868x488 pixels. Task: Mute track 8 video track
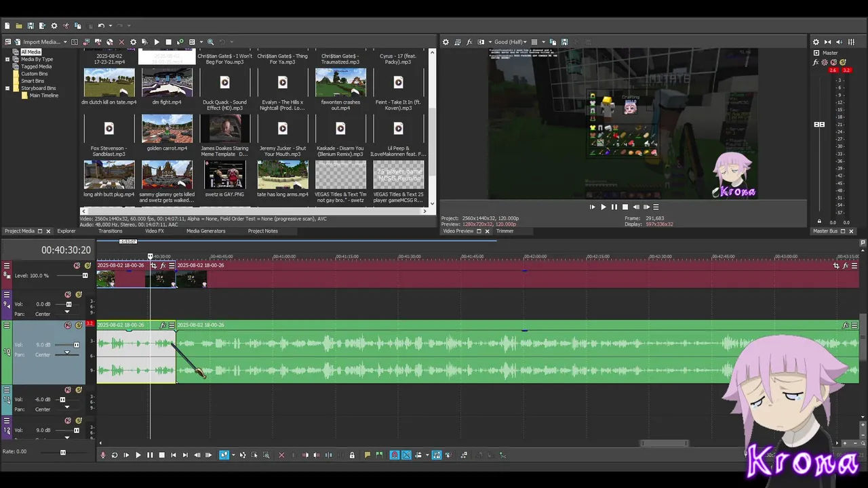point(77,266)
